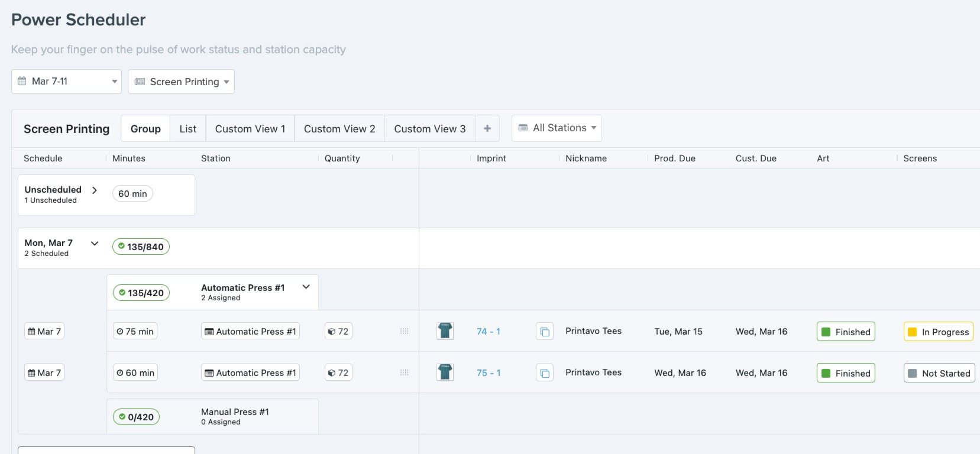Click Printavo Tees nickname in job 74 - 1 row
This screenshot has width=980, height=454.
click(x=593, y=331)
